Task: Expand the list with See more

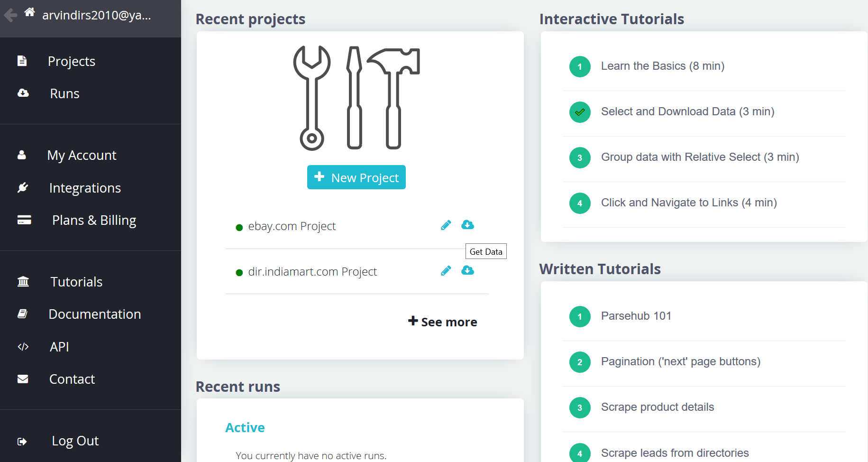Action: coord(443,322)
